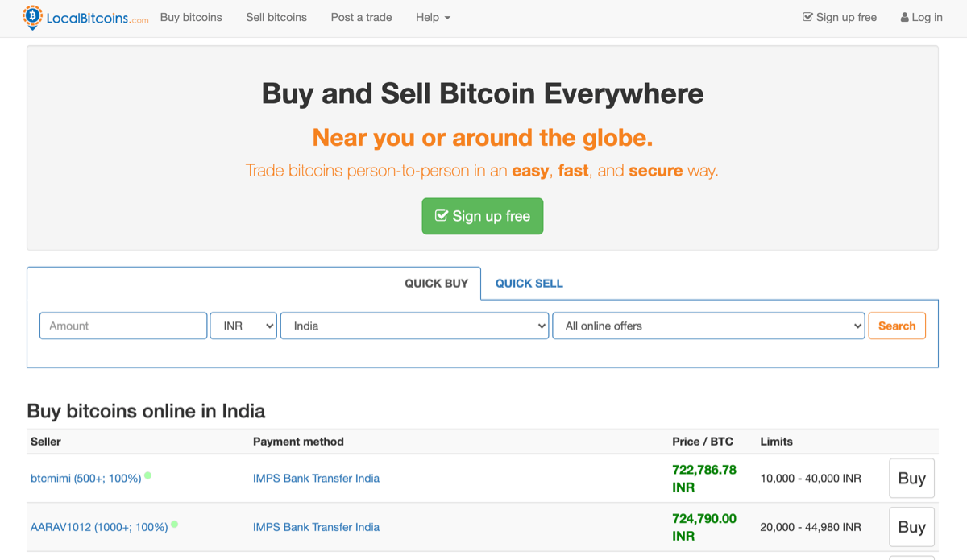
Task: Select the Quick Buy tab
Action: pyautogui.click(x=436, y=283)
